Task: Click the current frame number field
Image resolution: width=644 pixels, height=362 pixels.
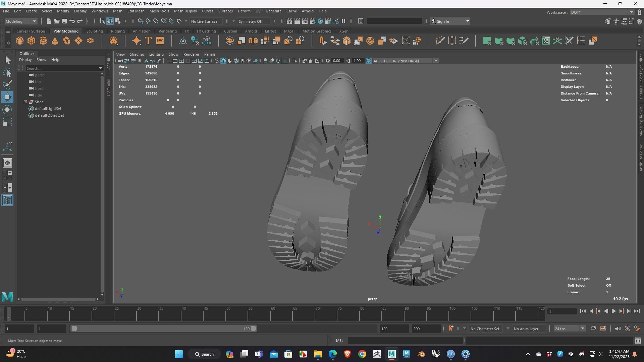Action: click(x=562, y=311)
